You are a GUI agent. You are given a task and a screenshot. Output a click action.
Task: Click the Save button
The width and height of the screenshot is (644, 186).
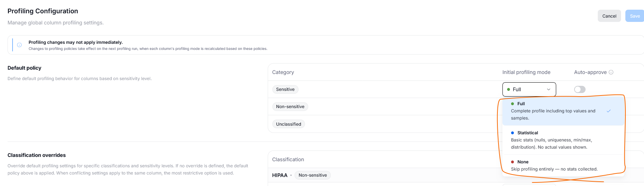coord(635,16)
